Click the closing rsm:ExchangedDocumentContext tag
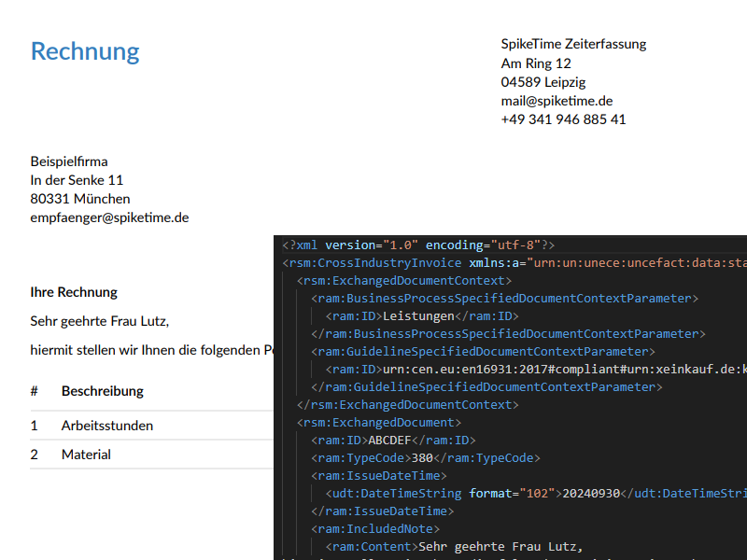Viewport: 747px width, 560px height. pos(408,405)
